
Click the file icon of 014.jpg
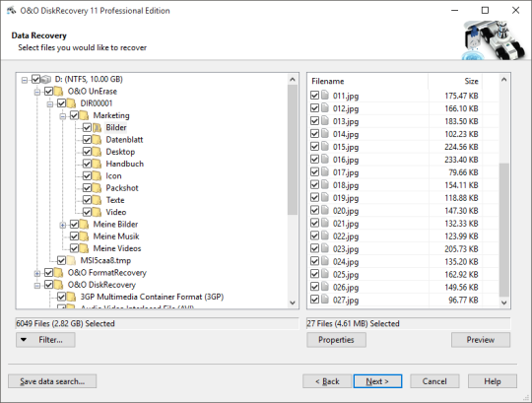(x=325, y=134)
